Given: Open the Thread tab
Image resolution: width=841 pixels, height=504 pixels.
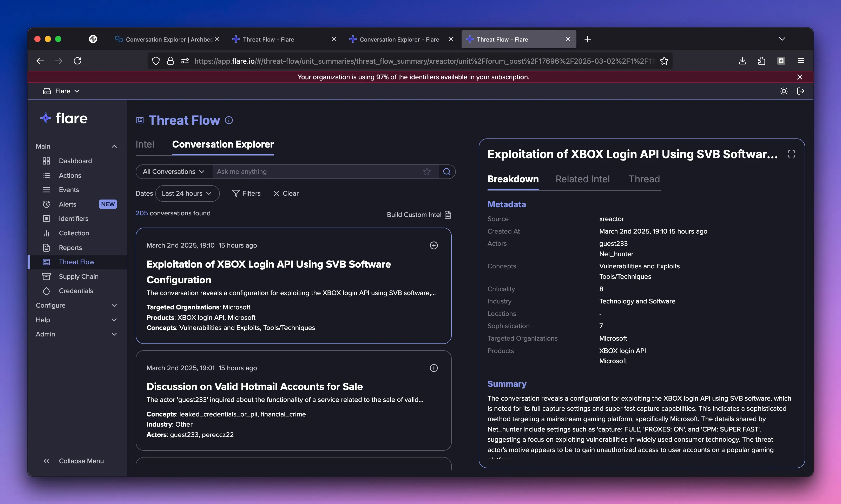Looking at the screenshot, I should [644, 179].
